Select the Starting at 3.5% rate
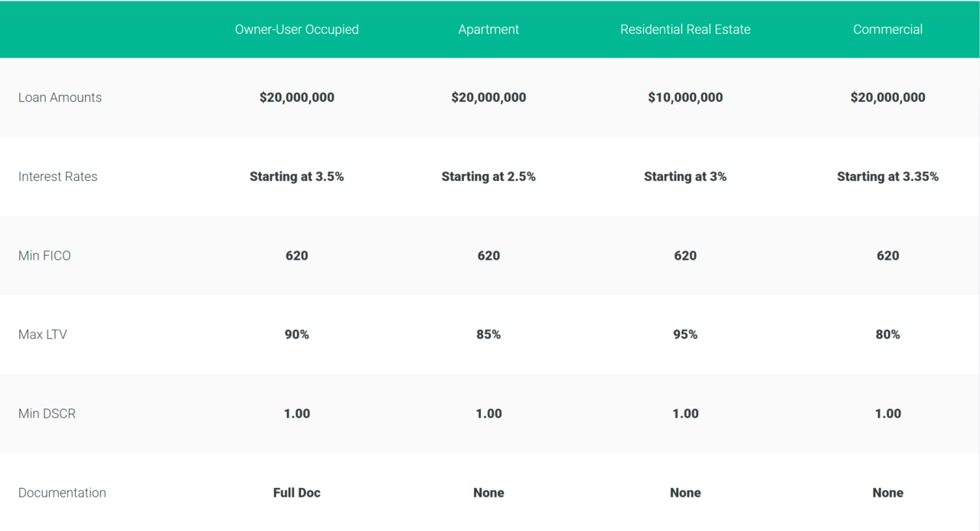This screenshot has width=980, height=531. 296,176
